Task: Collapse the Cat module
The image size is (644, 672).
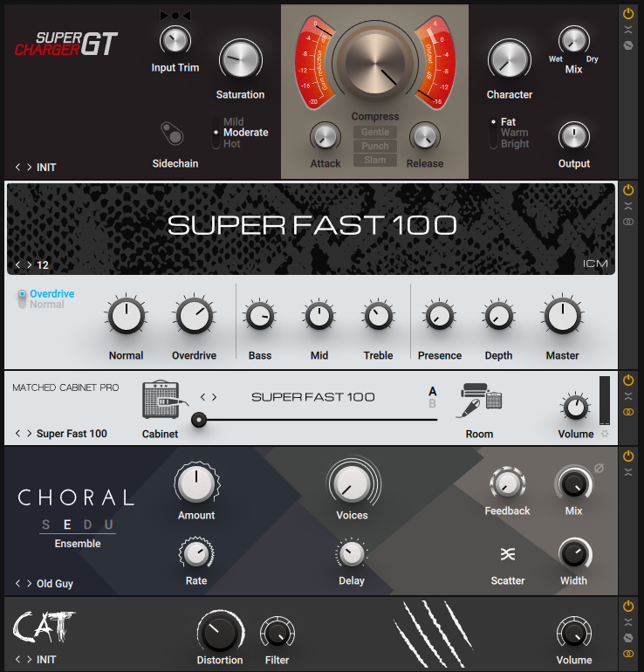Action: pyautogui.click(x=628, y=622)
